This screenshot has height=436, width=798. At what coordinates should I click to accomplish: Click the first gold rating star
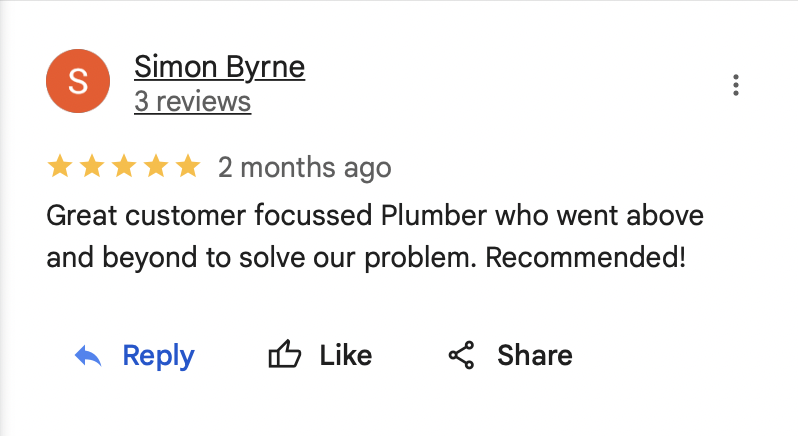click(x=60, y=167)
